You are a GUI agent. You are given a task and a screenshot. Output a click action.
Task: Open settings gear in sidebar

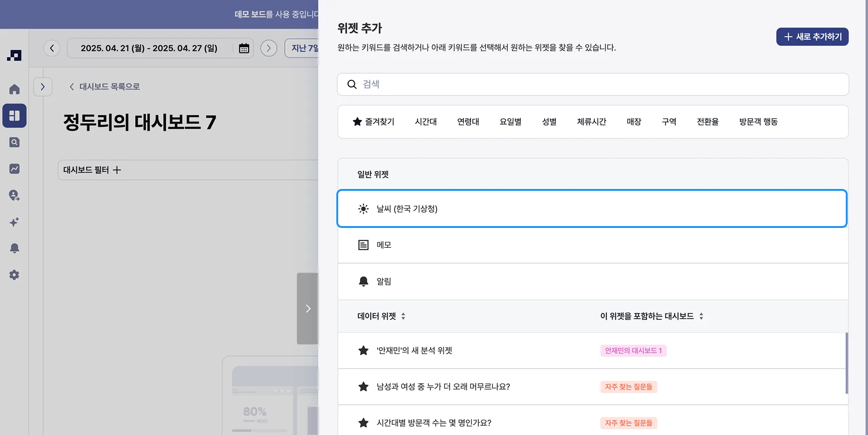[x=14, y=275]
